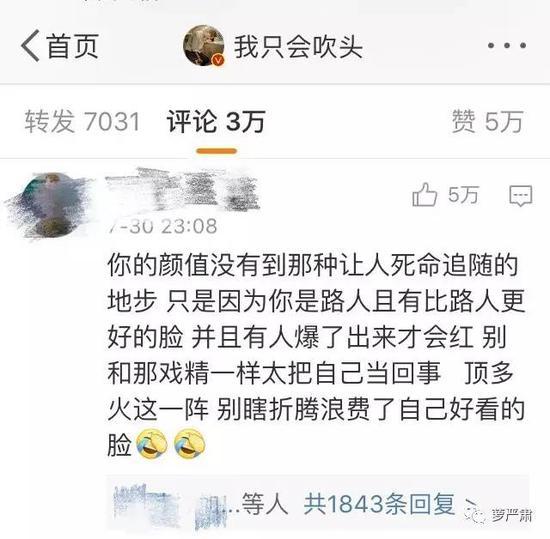
Task: Open 我只会吹头's profile avatar
Action: [x=204, y=46]
